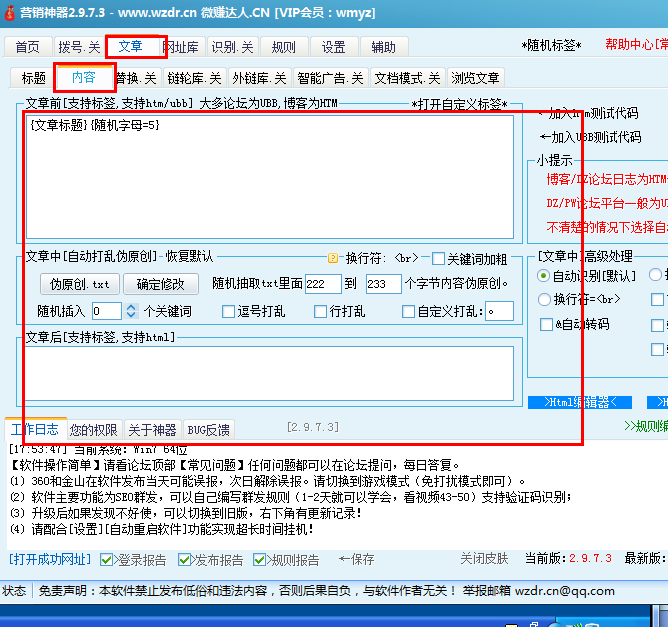Select the 文章 tab

pyautogui.click(x=130, y=46)
